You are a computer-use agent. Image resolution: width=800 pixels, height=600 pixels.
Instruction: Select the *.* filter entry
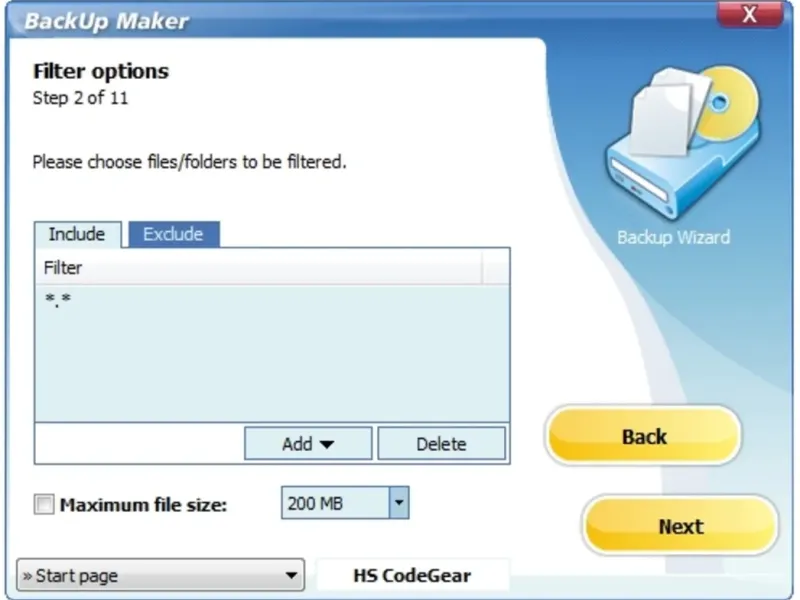[272, 299]
